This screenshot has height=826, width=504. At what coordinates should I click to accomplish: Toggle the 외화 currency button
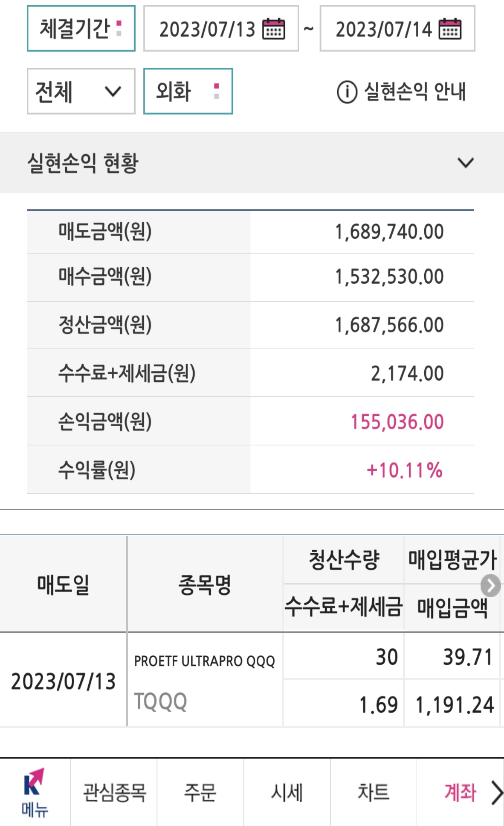[x=188, y=91]
